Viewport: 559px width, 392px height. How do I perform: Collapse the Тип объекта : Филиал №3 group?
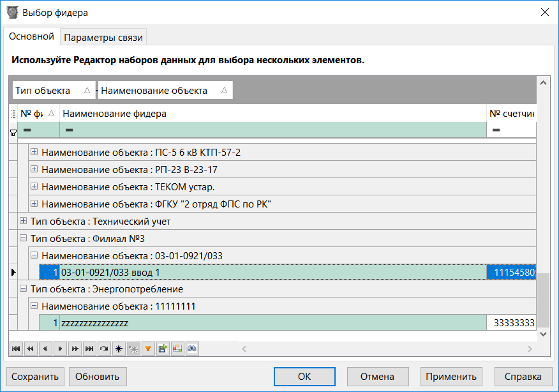click(22, 237)
